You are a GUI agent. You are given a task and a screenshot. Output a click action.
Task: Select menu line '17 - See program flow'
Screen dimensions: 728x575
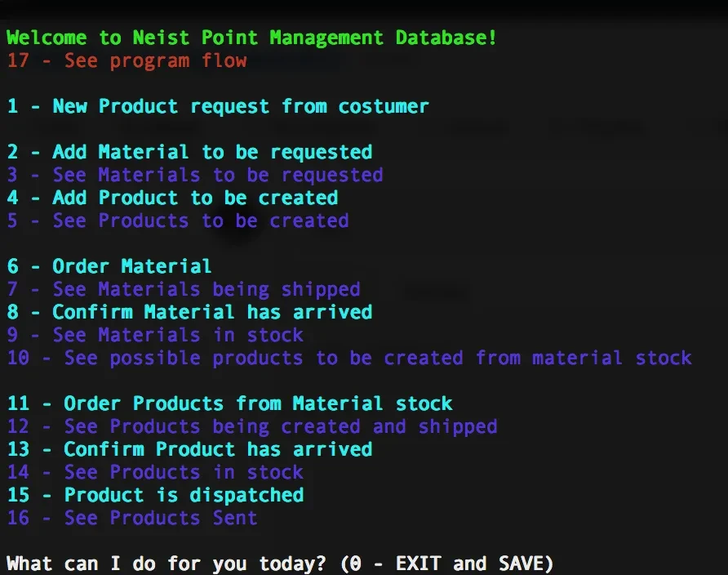tap(127, 60)
